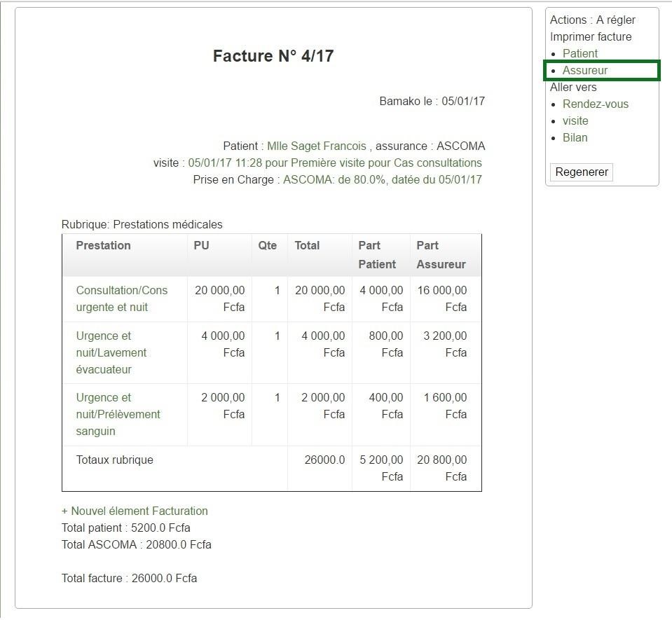Viewport: 672px width, 620px height.
Task: Print the invoice for Patient
Action: pyautogui.click(x=580, y=53)
